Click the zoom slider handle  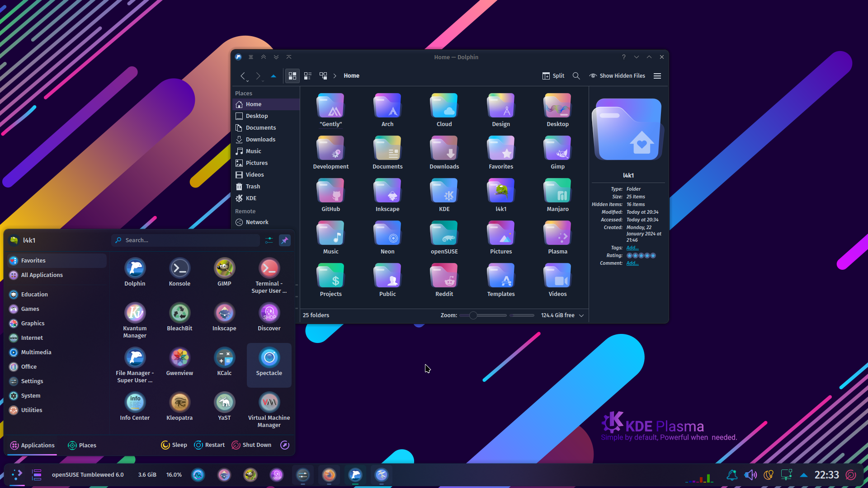pyautogui.click(x=473, y=315)
